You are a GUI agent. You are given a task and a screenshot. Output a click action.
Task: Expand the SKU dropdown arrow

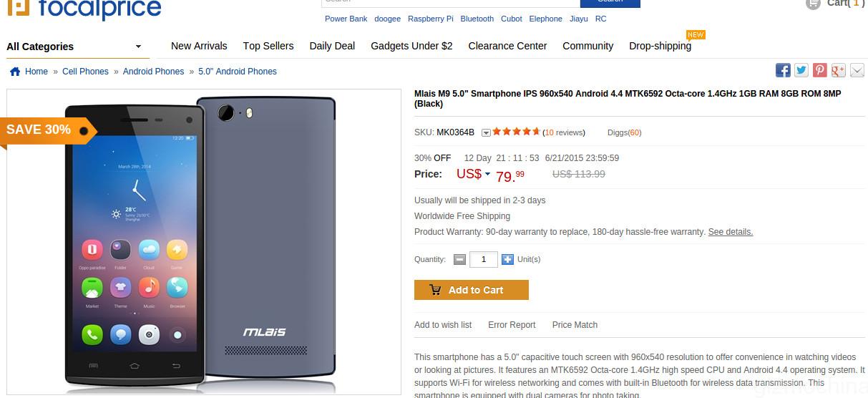coord(486,132)
